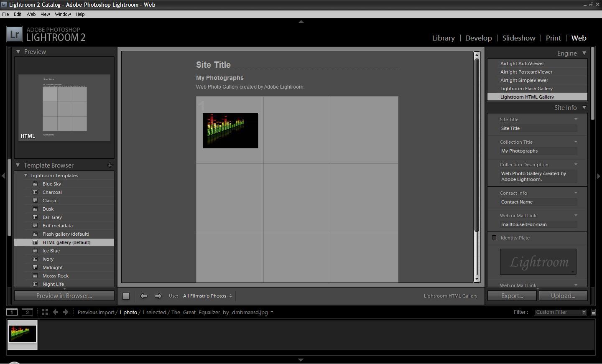
Task: Select main window display 1
Action: coord(12,312)
